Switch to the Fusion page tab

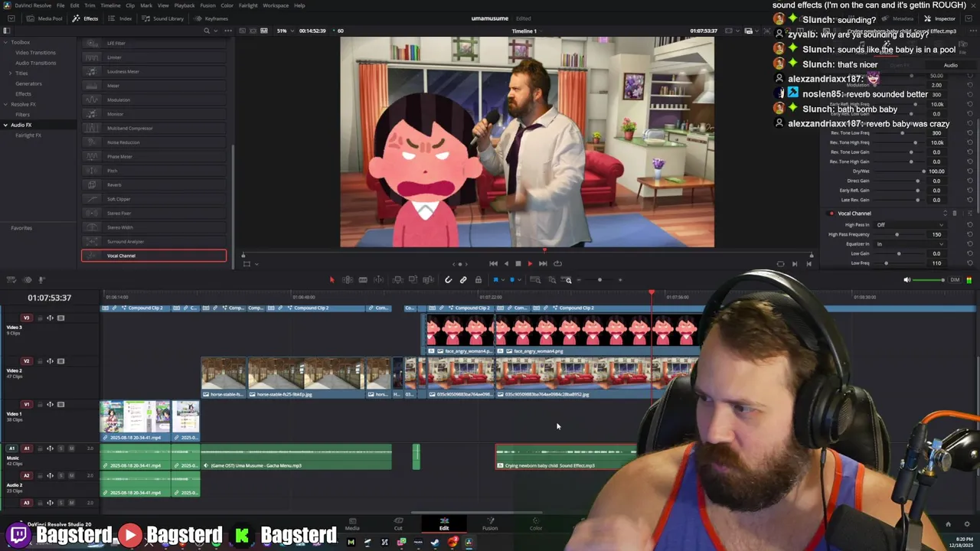490,523
